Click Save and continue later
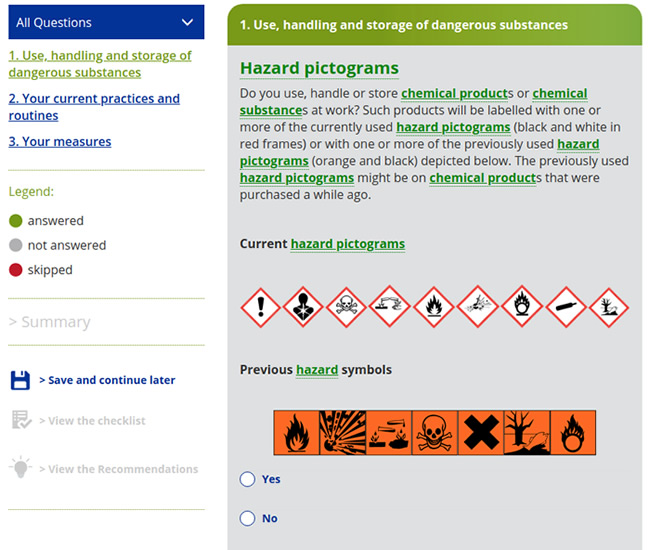The image size is (650, 550). pyautogui.click(x=107, y=380)
